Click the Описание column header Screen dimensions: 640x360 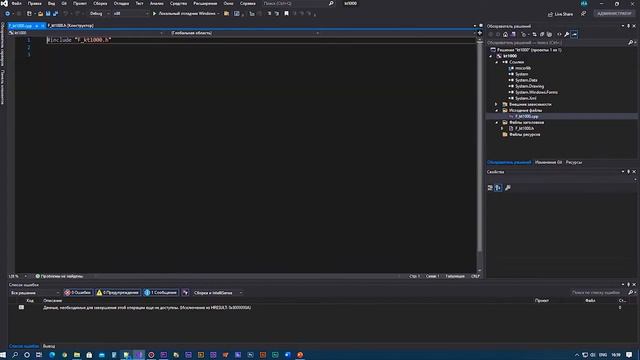click(x=53, y=300)
